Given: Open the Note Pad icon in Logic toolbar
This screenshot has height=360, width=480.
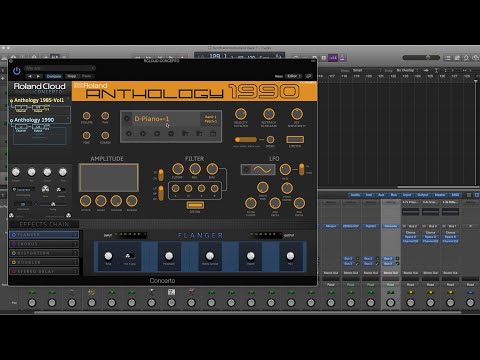Looking at the screenshot, I should (457, 58).
